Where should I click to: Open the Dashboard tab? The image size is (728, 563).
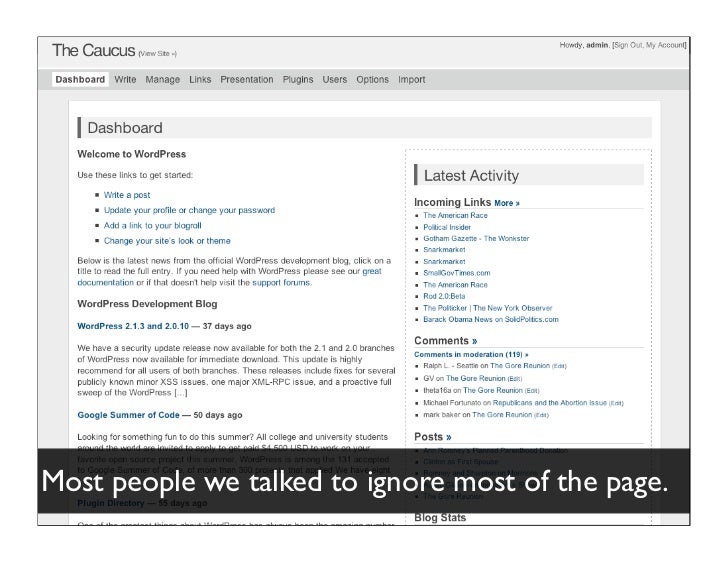click(x=80, y=79)
